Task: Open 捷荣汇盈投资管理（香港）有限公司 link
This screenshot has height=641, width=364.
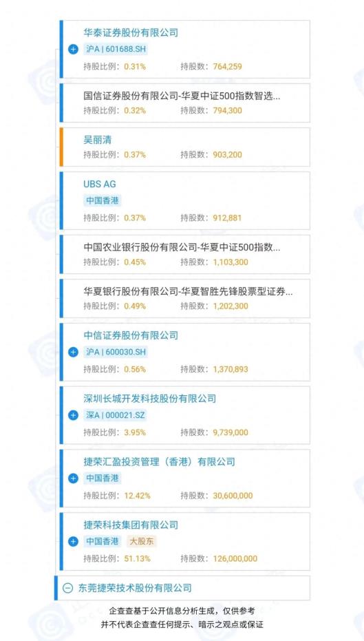Action: 160,462
